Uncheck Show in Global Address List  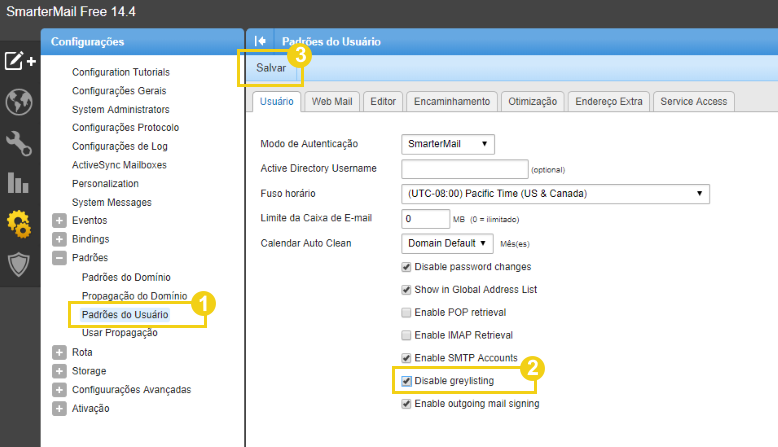406,290
